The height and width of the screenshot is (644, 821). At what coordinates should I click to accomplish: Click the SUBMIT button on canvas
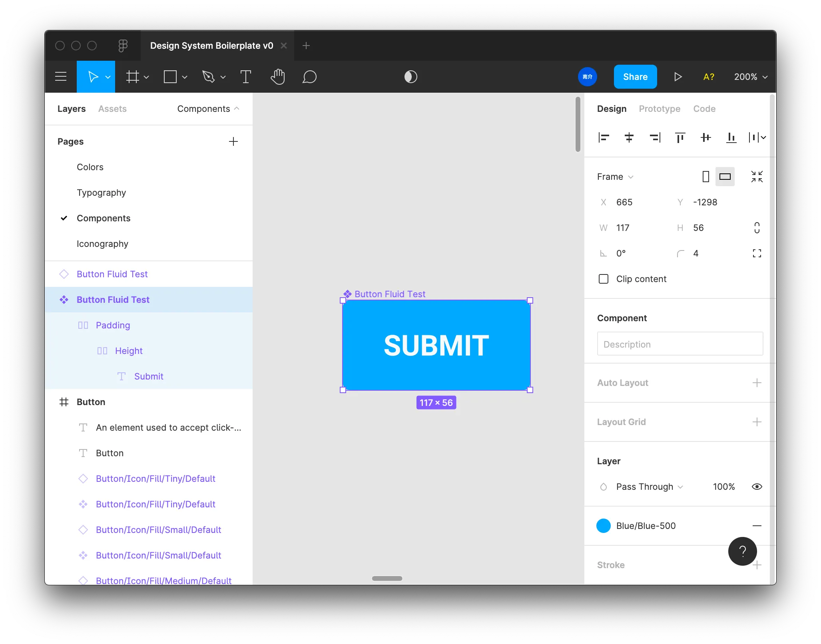coord(436,345)
